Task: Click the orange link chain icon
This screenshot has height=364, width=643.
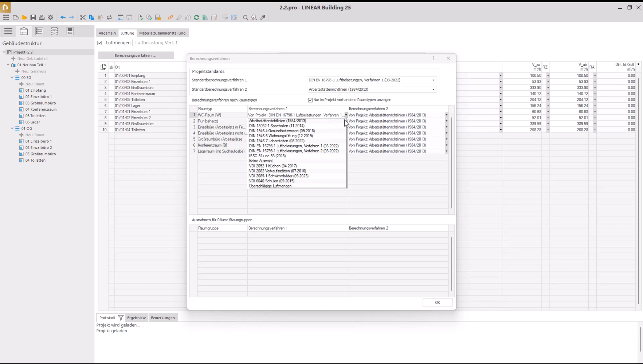Action: (x=170, y=17)
